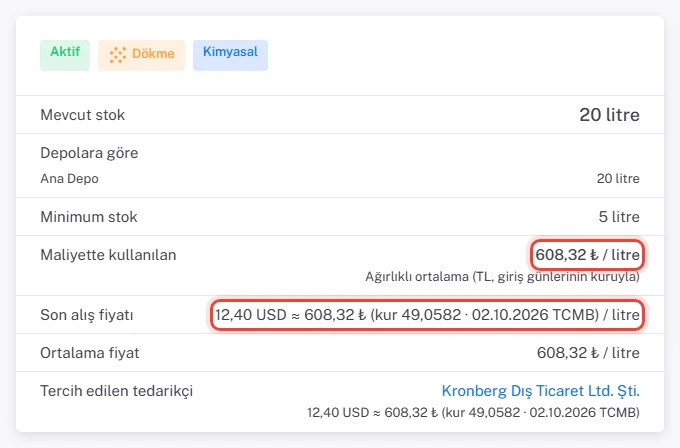Click the Aktif status badge

[65, 55]
